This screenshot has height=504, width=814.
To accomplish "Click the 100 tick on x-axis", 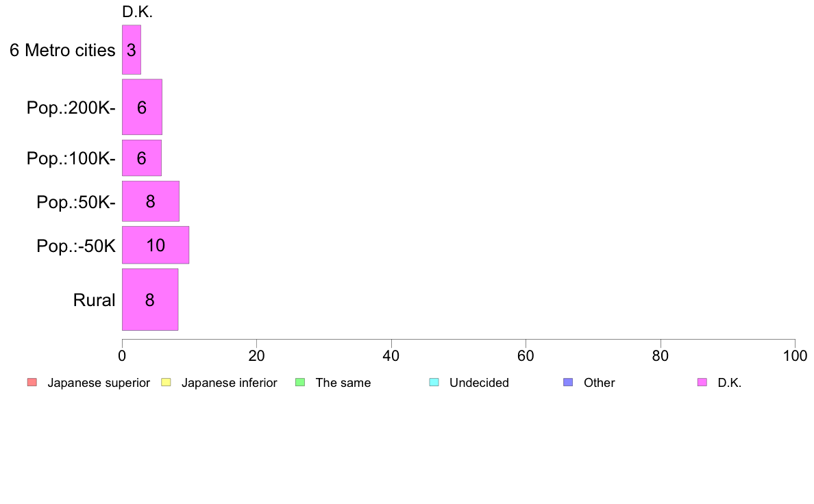I will tap(795, 355).
